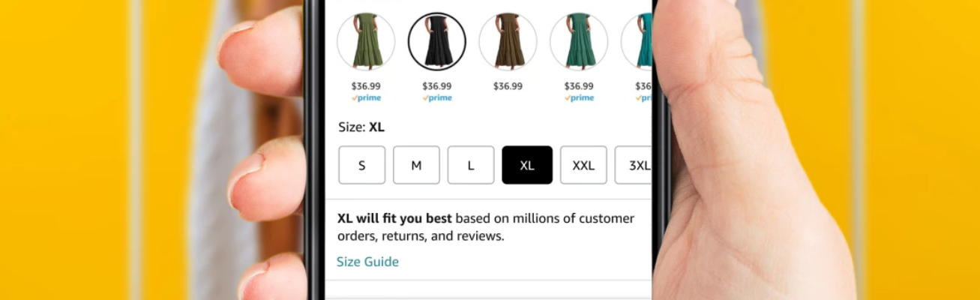
Task: Tap the $36.99 price under black dress
Action: (x=437, y=86)
